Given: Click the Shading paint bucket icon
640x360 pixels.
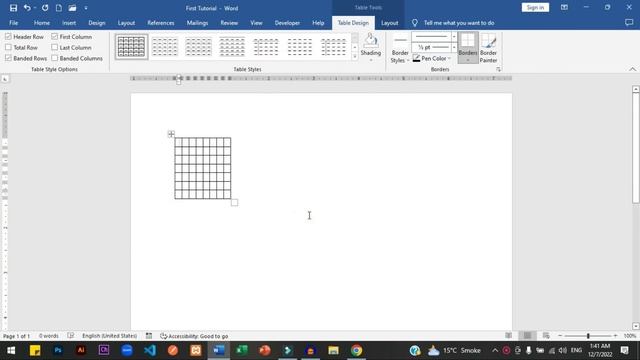Looking at the screenshot, I should click(371, 41).
